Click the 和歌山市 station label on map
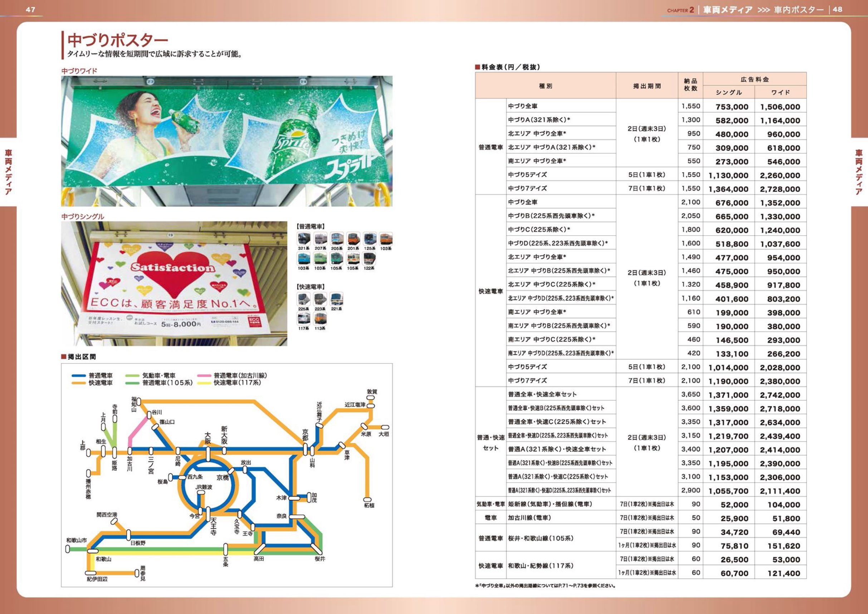Screen dimensions: 868x614 [77, 540]
